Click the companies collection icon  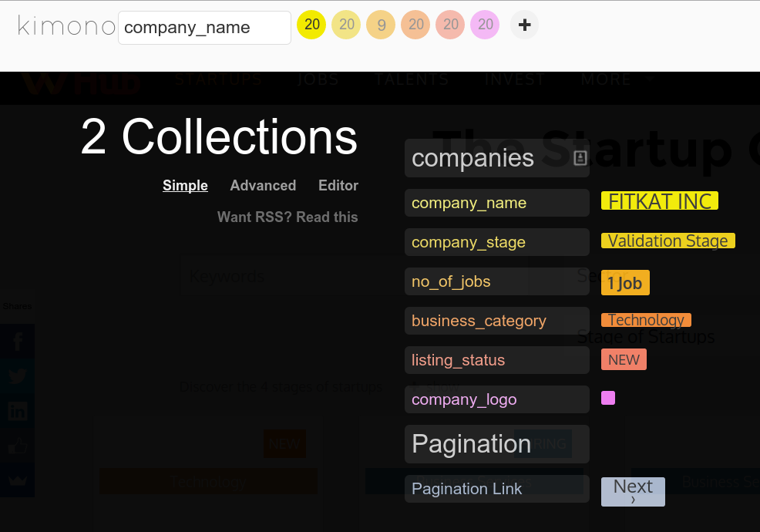[580, 158]
